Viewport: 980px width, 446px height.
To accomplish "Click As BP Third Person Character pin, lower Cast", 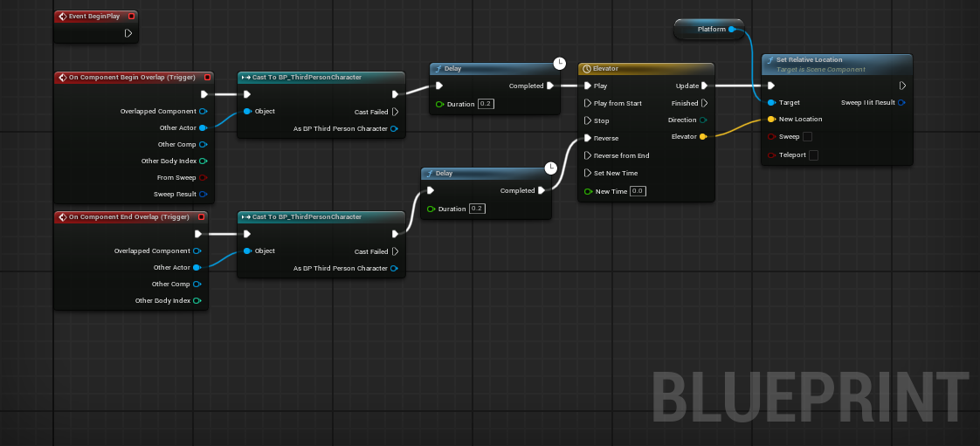I will pos(394,269).
